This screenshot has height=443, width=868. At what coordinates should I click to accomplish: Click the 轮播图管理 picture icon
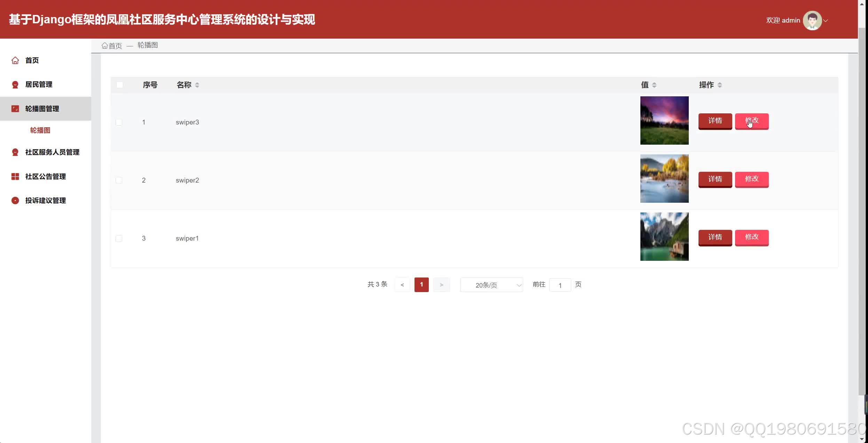point(15,109)
